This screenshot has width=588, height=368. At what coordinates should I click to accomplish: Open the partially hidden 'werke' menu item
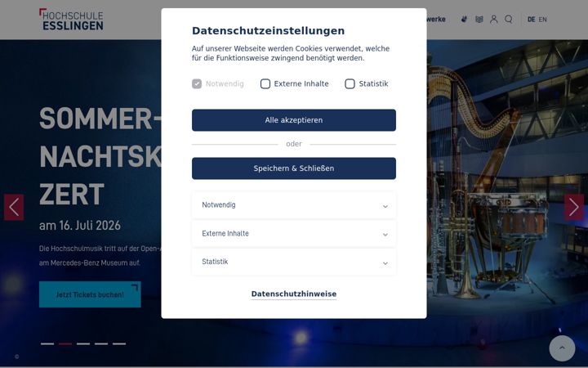point(436,19)
